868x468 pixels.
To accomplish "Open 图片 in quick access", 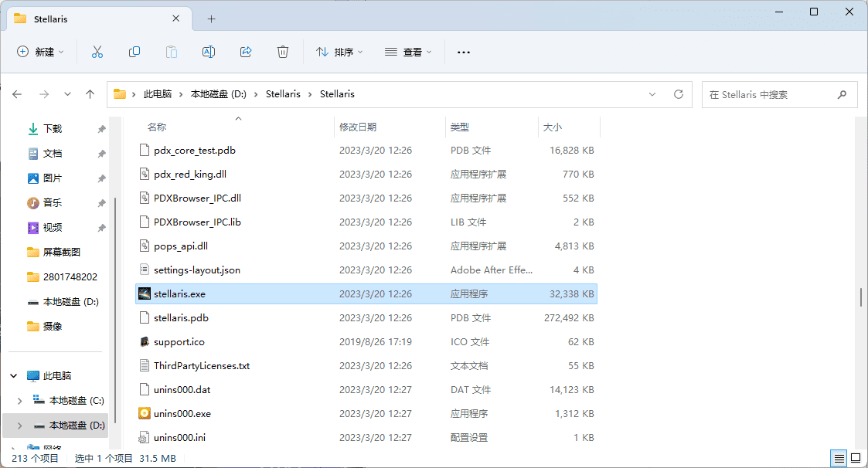I will click(x=53, y=178).
